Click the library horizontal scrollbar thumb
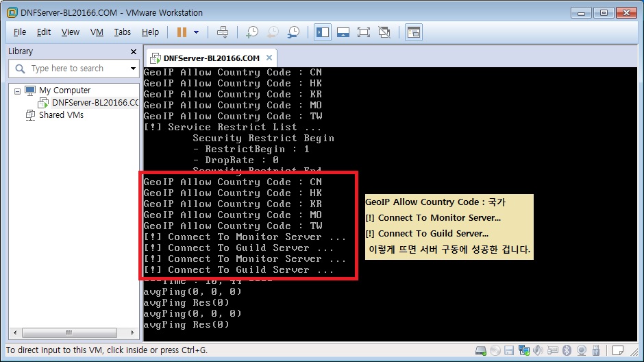 pyautogui.click(x=69, y=333)
